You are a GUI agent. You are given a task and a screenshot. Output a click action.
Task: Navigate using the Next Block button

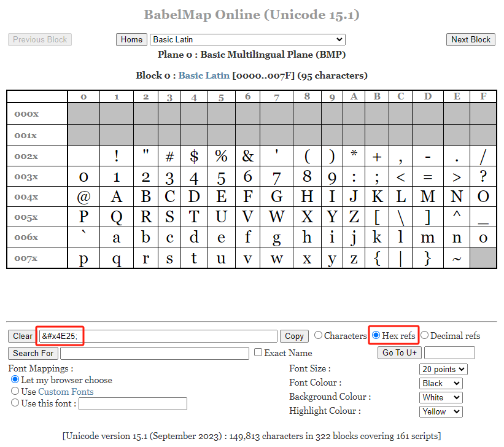click(470, 39)
